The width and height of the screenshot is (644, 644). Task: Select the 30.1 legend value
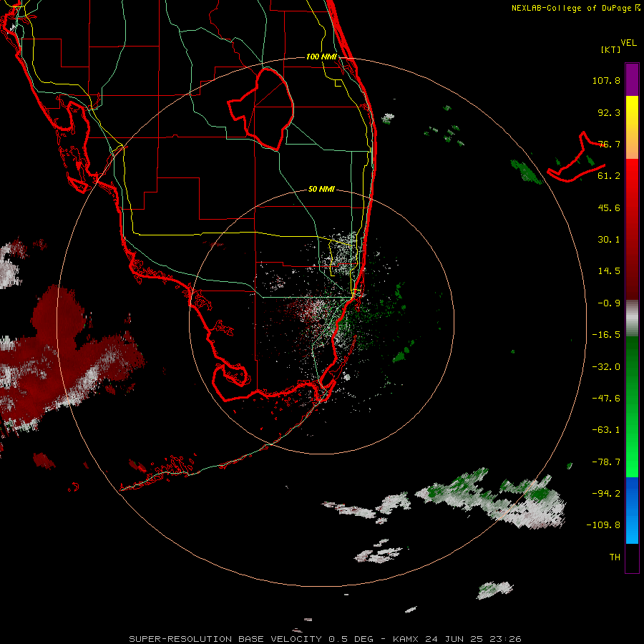pyautogui.click(x=609, y=240)
